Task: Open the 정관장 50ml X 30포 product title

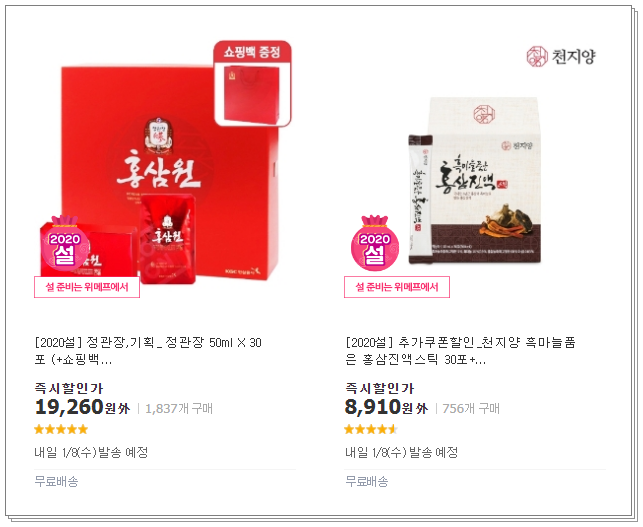Action: point(148,351)
